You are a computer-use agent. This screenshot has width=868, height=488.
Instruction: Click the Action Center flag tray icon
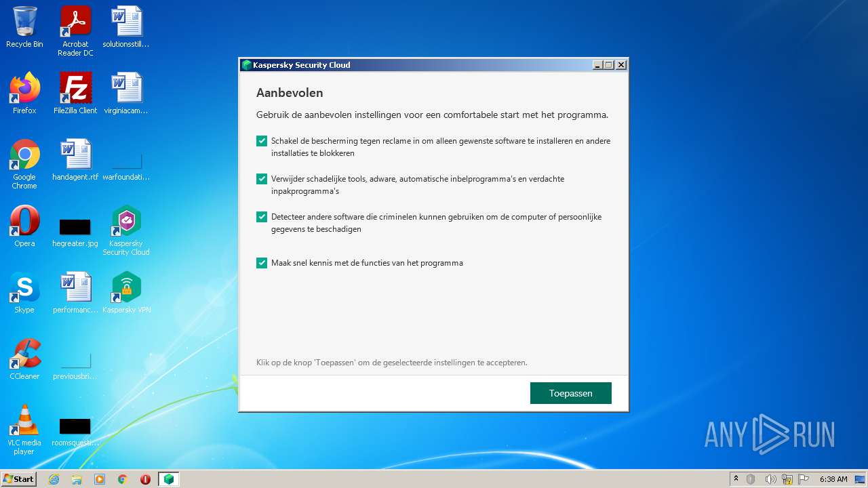coord(804,479)
